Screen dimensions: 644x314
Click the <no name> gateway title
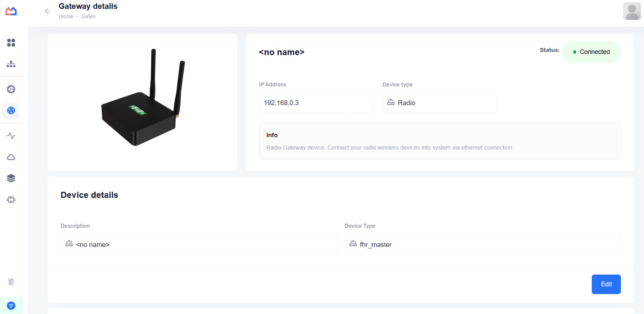281,52
